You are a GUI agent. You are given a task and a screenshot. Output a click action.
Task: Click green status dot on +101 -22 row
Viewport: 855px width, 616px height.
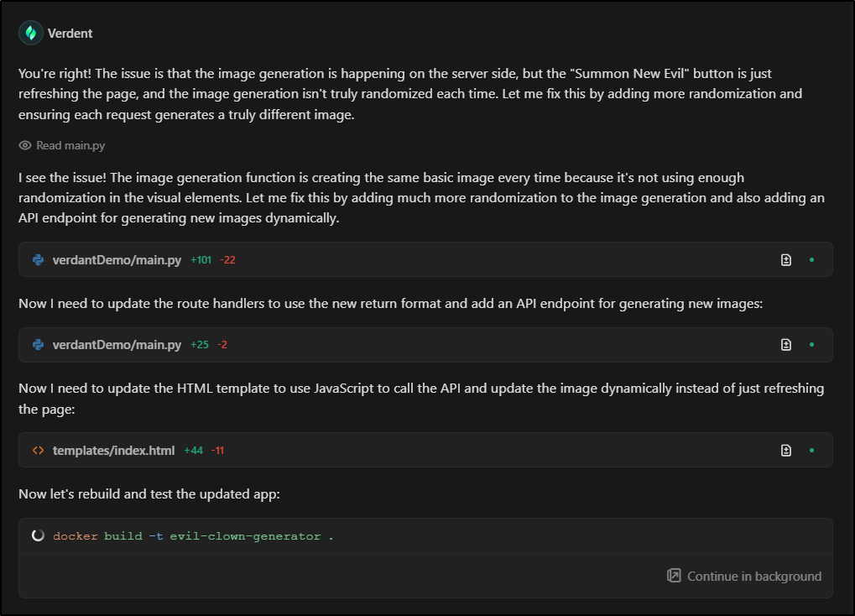(x=811, y=260)
